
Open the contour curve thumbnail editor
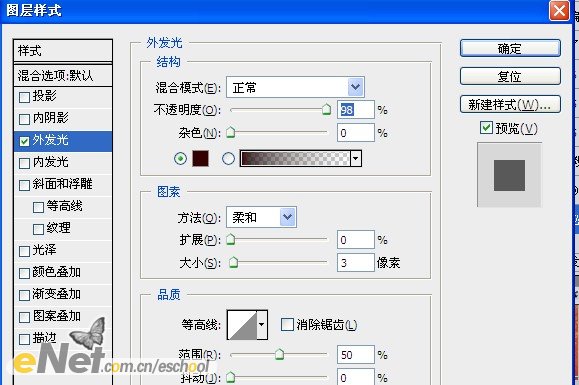pyautogui.click(x=242, y=325)
